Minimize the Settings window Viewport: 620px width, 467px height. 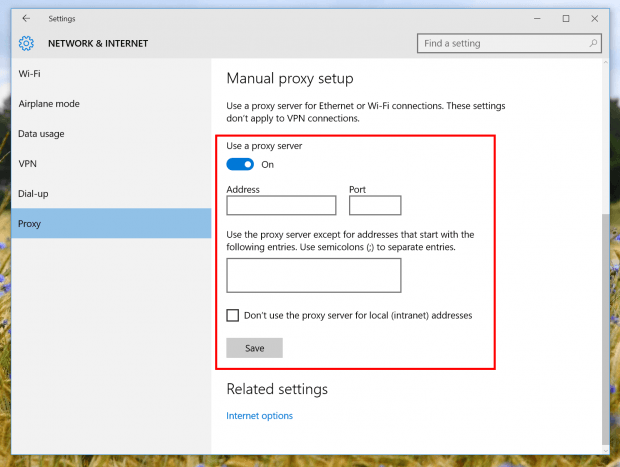(x=537, y=18)
